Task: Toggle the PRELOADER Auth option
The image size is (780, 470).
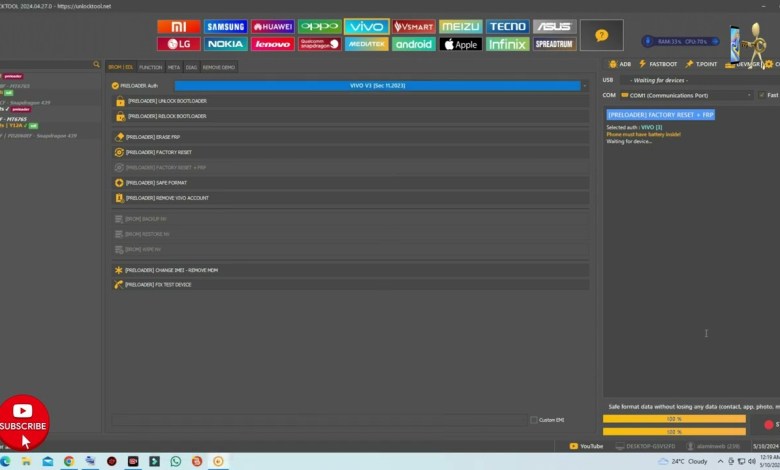Action: coord(115,86)
